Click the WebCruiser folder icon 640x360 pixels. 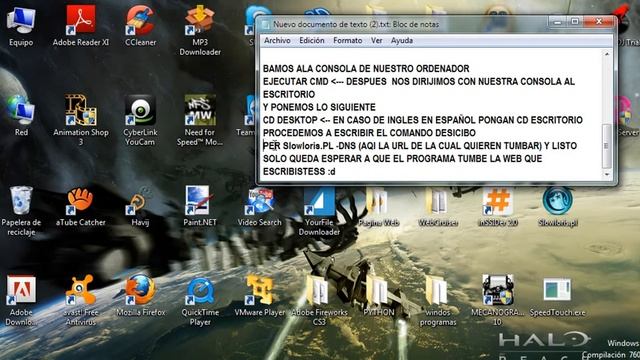tap(438, 207)
